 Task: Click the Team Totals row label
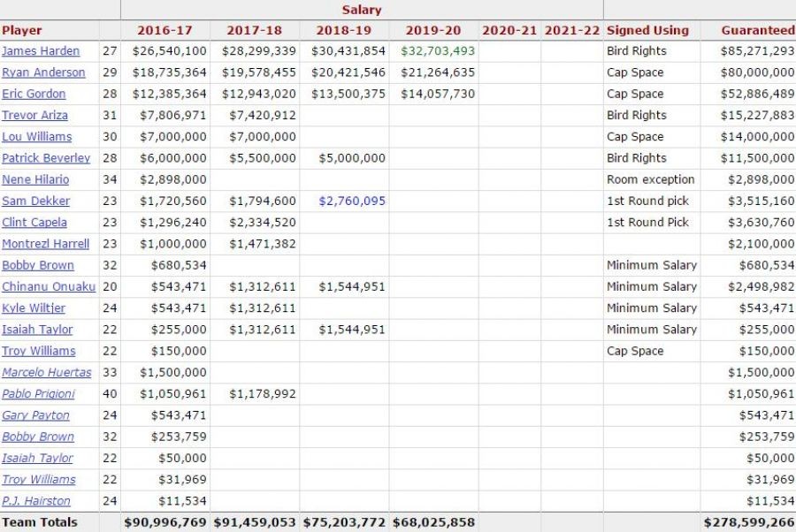click(40, 522)
